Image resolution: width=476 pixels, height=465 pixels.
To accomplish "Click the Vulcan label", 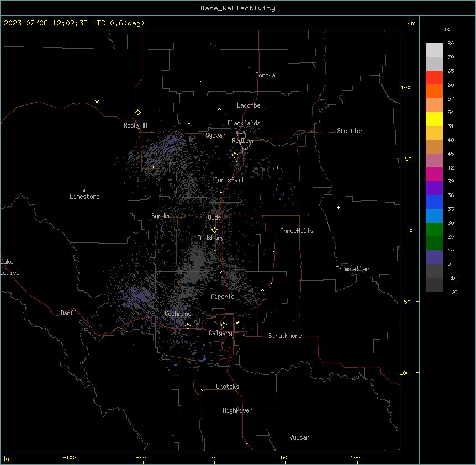I will (300, 437).
